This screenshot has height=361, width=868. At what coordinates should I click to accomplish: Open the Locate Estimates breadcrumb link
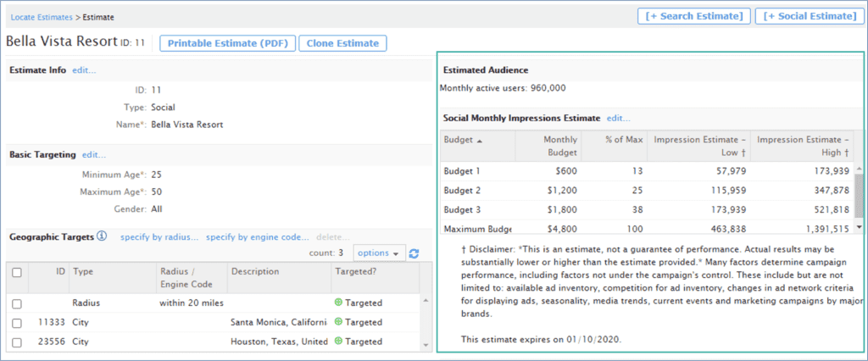click(x=42, y=17)
